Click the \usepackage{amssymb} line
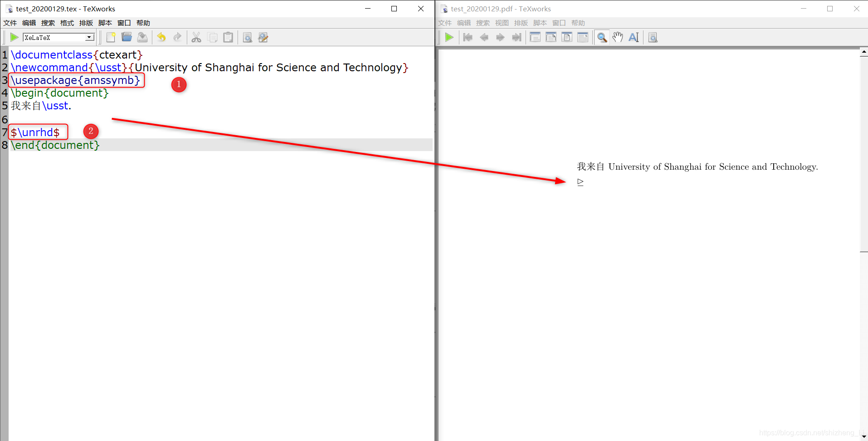 click(x=76, y=80)
